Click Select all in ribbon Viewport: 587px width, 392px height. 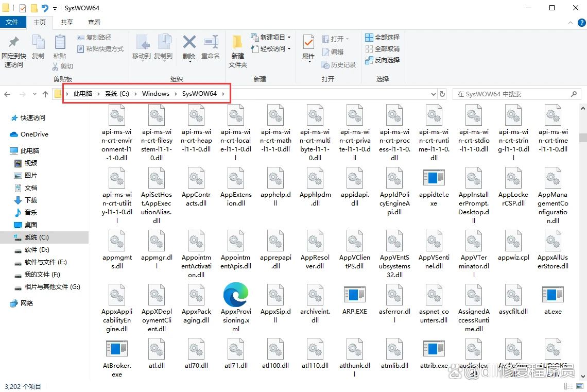click(x=383, y=38)
